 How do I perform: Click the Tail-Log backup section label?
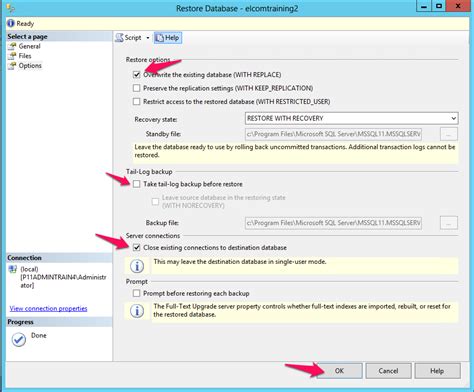(x=149, y=172)
